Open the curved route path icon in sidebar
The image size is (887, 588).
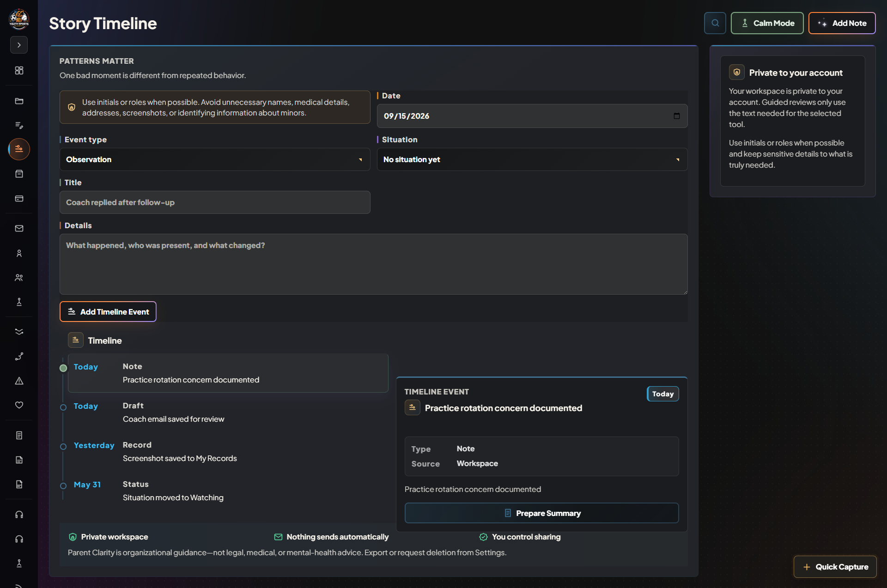click(19, 356)
